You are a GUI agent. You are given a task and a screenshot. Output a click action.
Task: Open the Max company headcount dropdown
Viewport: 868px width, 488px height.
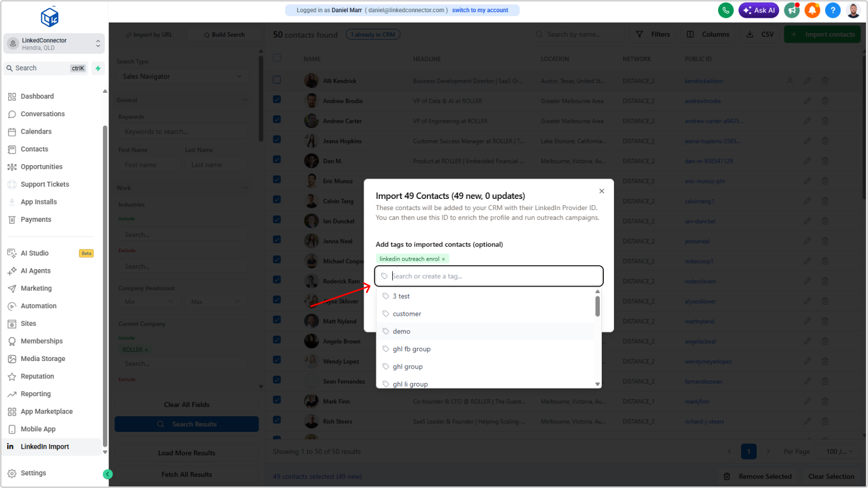click(x=216, y=302)
